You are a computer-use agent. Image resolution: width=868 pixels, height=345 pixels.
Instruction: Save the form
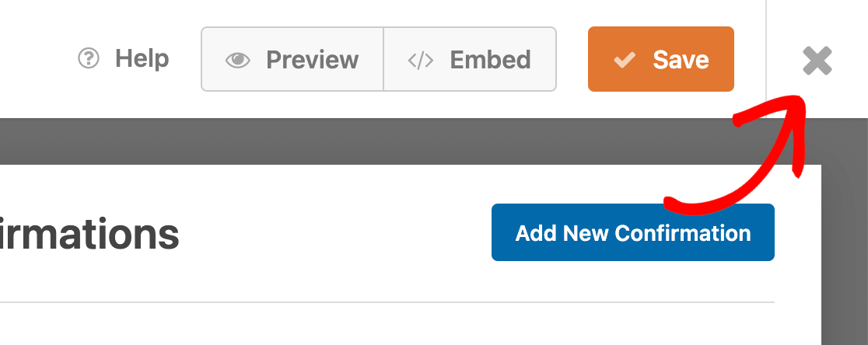(661, 60)
